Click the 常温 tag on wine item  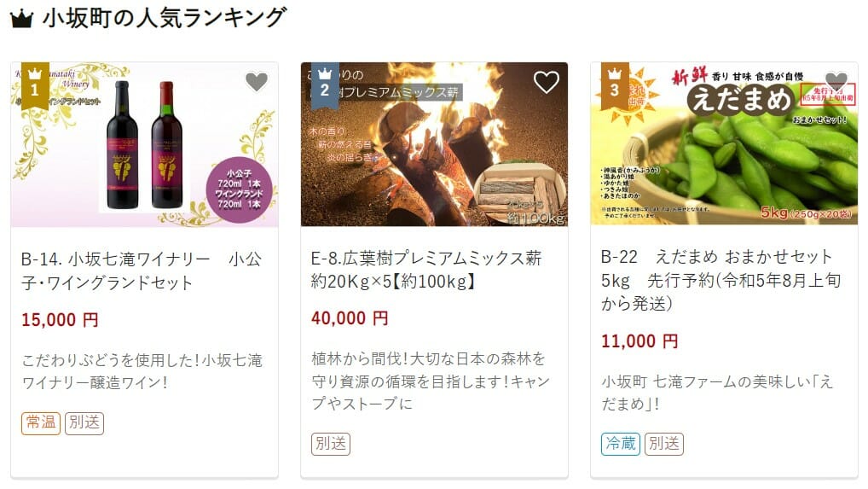point(41,423)
